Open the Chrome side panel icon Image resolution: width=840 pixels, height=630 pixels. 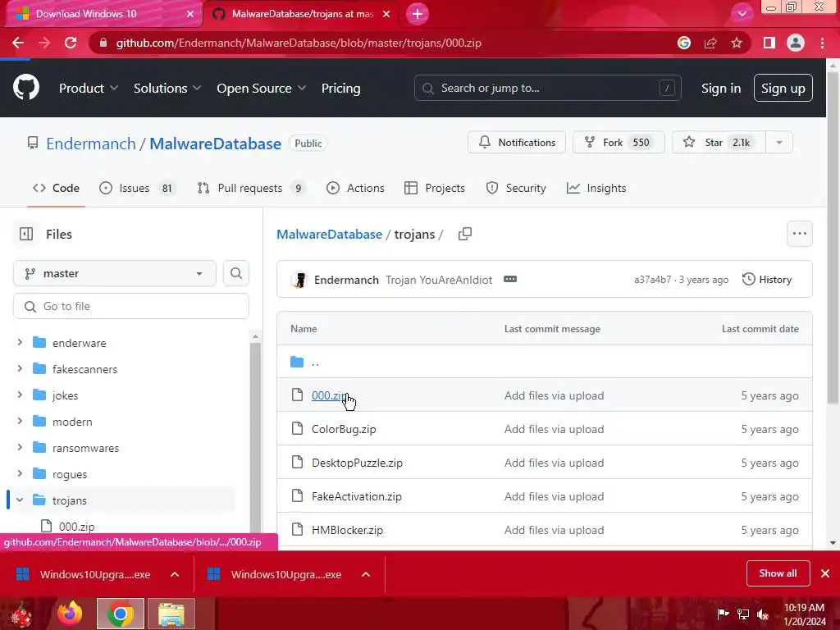(x=769, y=43)
